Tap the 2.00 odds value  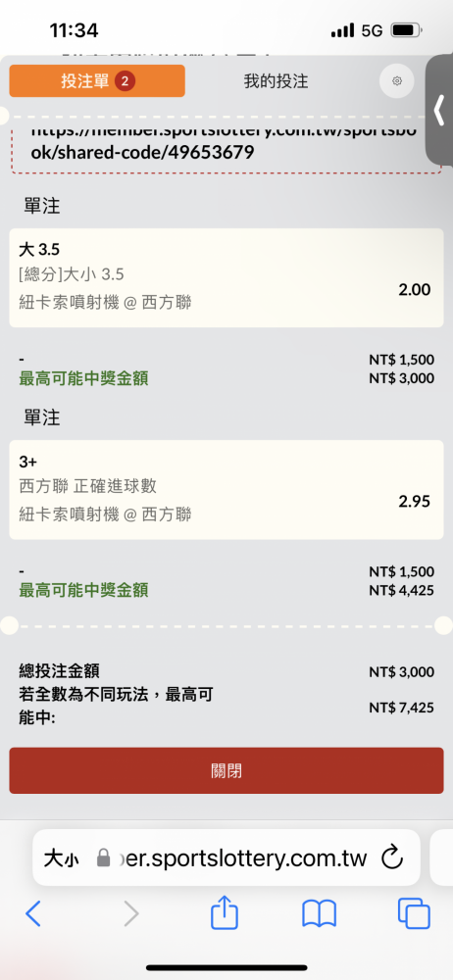tap(414, 289)
